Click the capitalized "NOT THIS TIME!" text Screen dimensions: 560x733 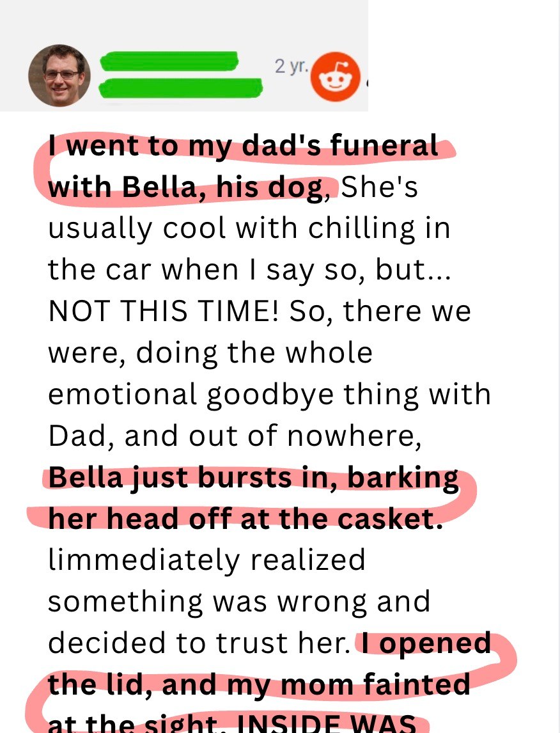click(x=165, y=311)
